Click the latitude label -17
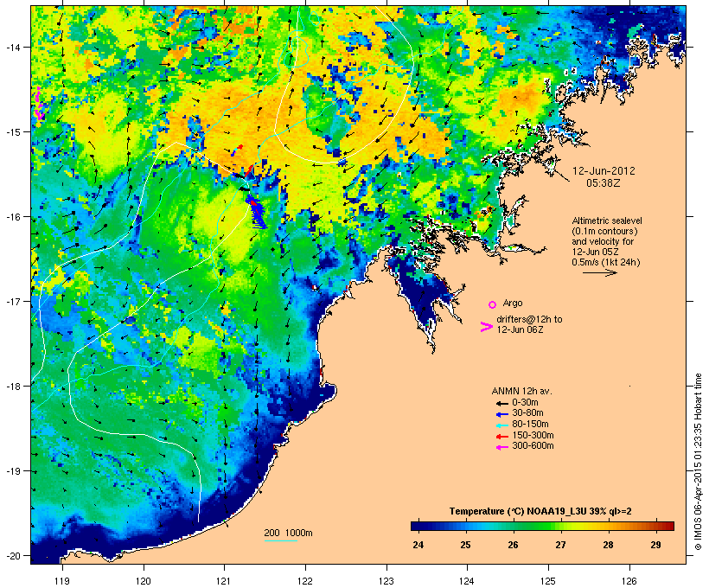This screenshot has height=588, width=709. tap(12, 301)
